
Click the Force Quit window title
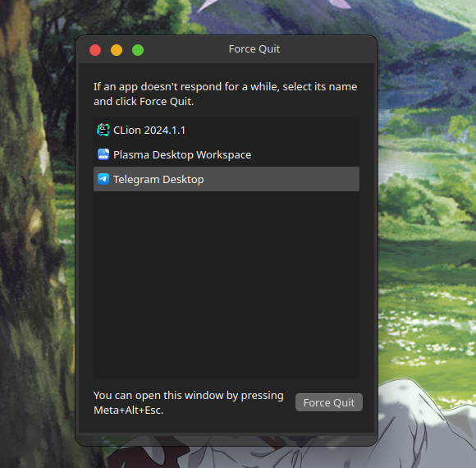pyautogui.click(x=254, y=49)
